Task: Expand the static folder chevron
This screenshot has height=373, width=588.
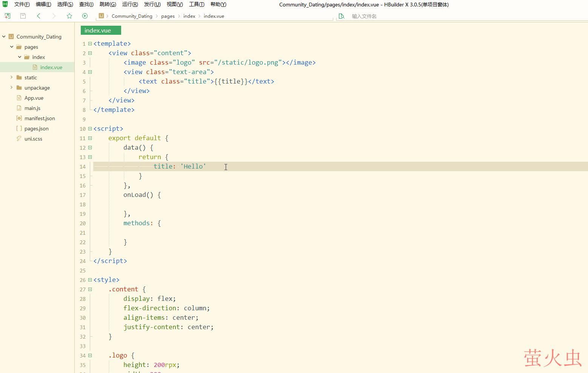Action: 12,77
